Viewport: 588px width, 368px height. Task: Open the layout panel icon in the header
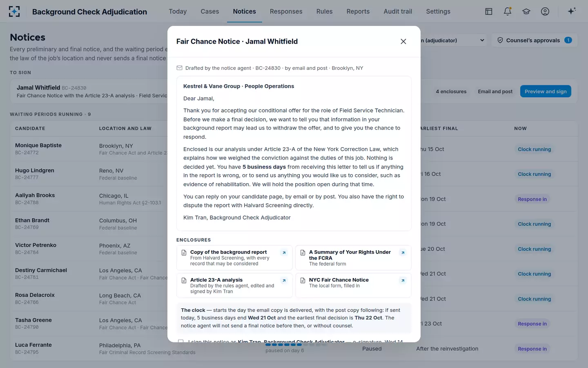[489, 11]
